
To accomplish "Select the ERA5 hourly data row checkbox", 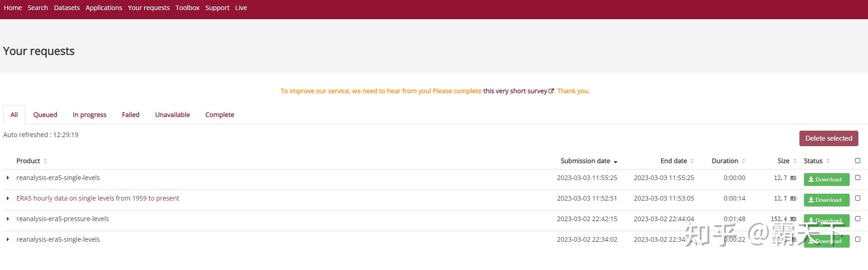I will click(x=857, y=198).
